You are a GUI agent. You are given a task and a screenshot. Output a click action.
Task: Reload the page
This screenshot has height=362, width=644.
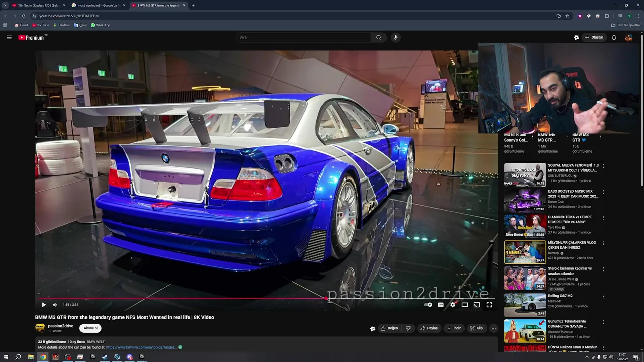(24, 16)
